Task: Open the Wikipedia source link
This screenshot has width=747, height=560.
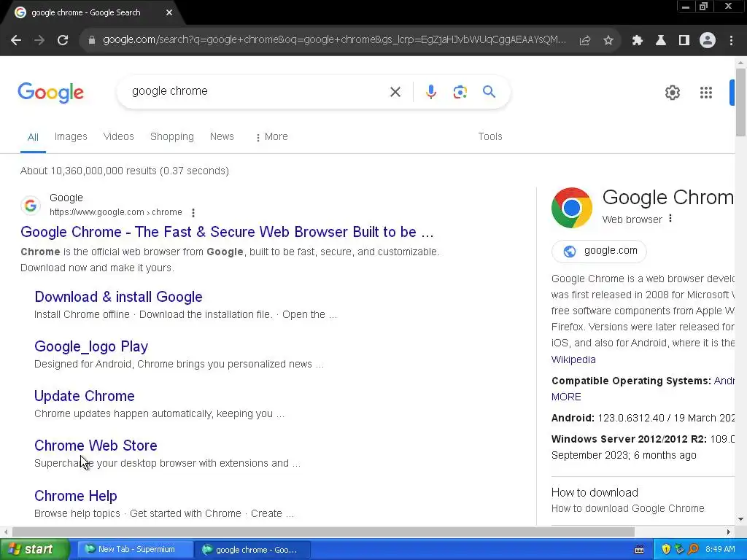Action: coord(573,359)
